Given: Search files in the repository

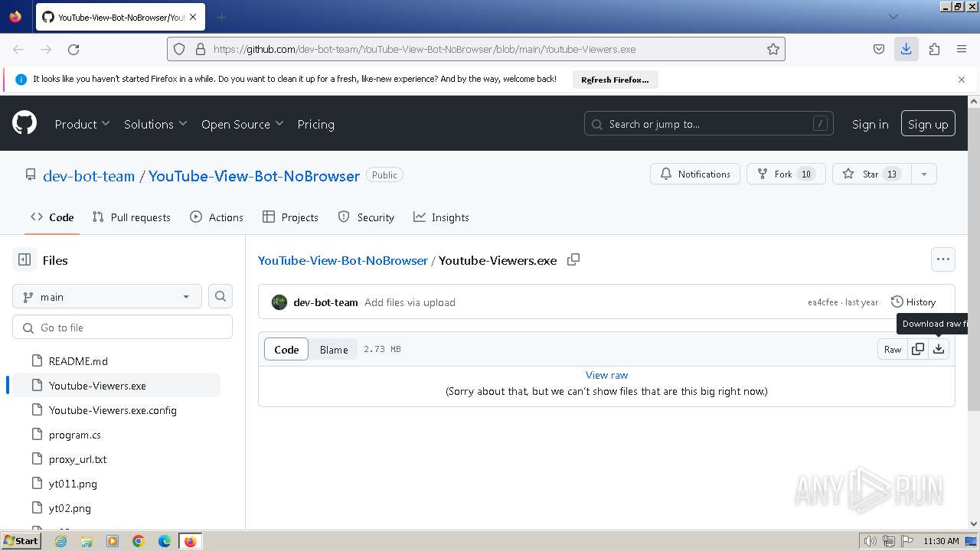Looking at the screenshot, I should pyautogui.click(x=220, y=296).
